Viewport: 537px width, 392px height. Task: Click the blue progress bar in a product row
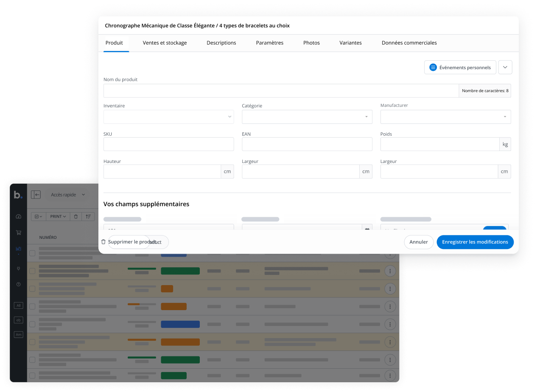tap(180, 324)
